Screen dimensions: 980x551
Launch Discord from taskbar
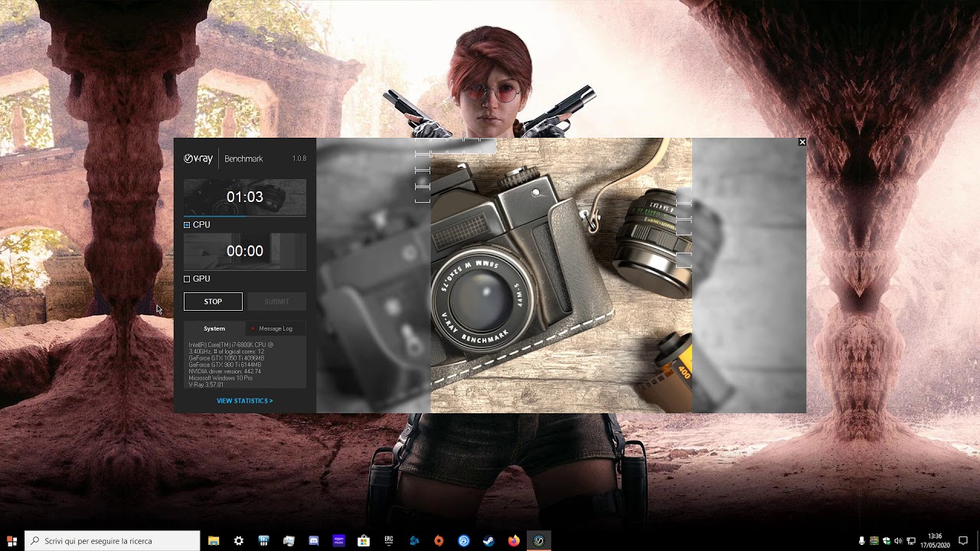(x=313, y=541)
